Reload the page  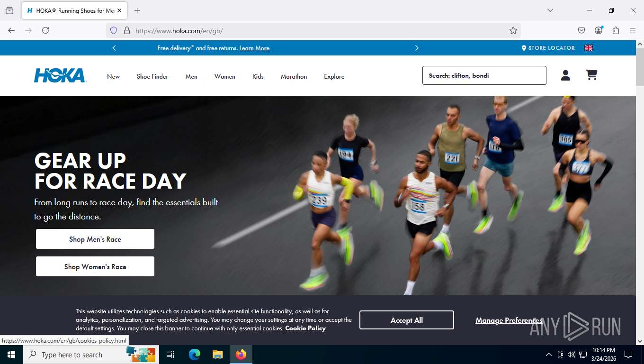coord(45,30)
